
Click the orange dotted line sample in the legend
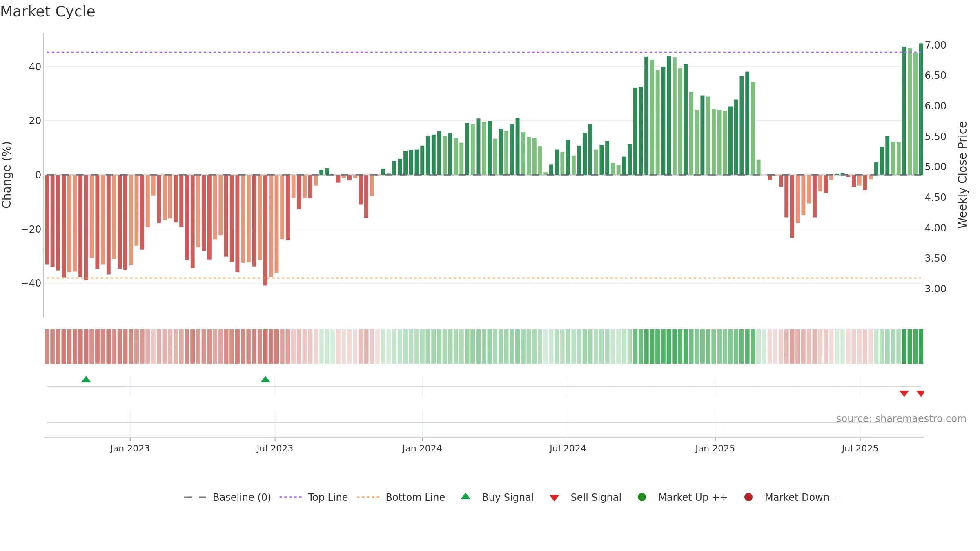(368, 497)
